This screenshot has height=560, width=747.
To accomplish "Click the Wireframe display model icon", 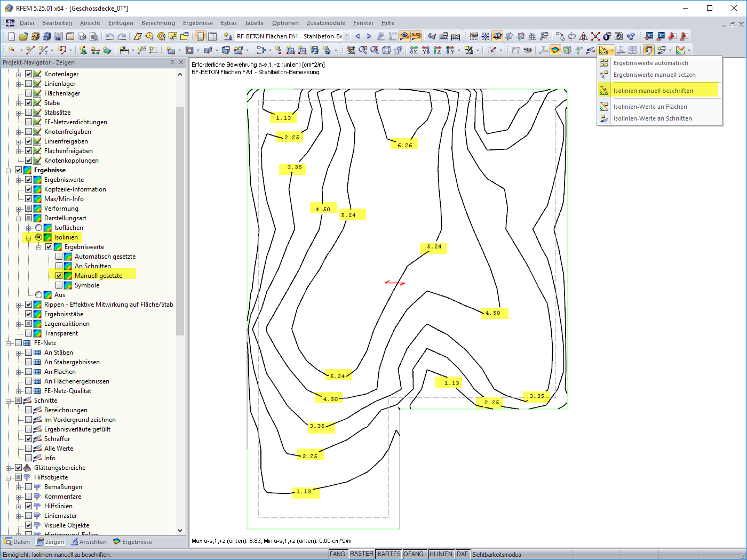I will (x=386, y=50).
